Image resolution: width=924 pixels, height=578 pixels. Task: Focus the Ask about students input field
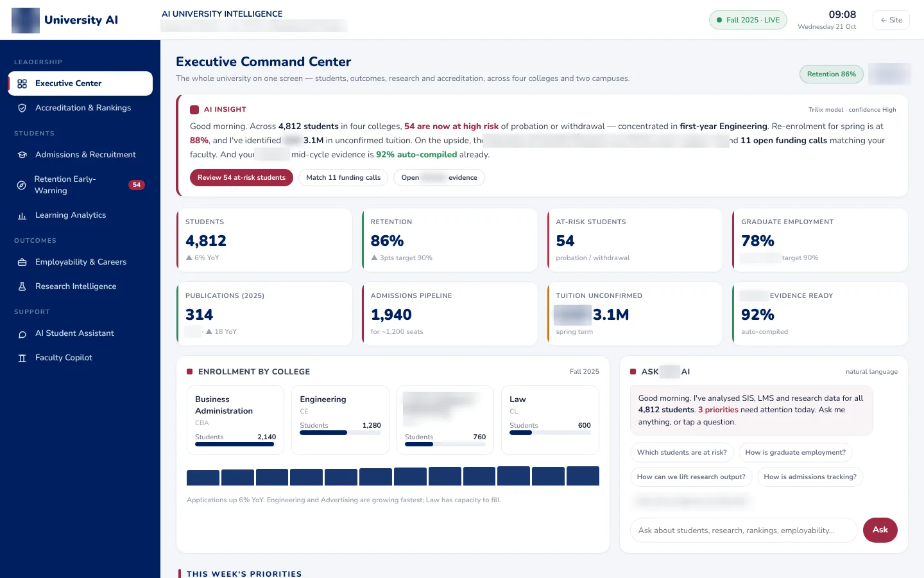tap(744, 530)
